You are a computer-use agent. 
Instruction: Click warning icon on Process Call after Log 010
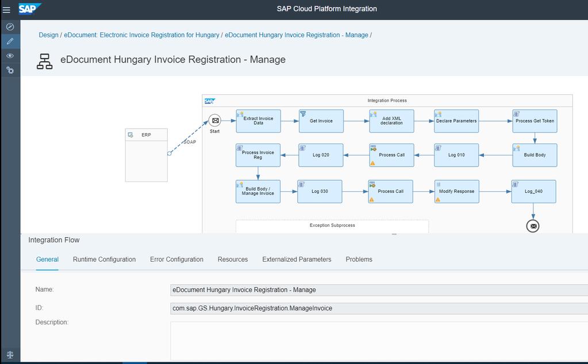[x=373, y=163]
